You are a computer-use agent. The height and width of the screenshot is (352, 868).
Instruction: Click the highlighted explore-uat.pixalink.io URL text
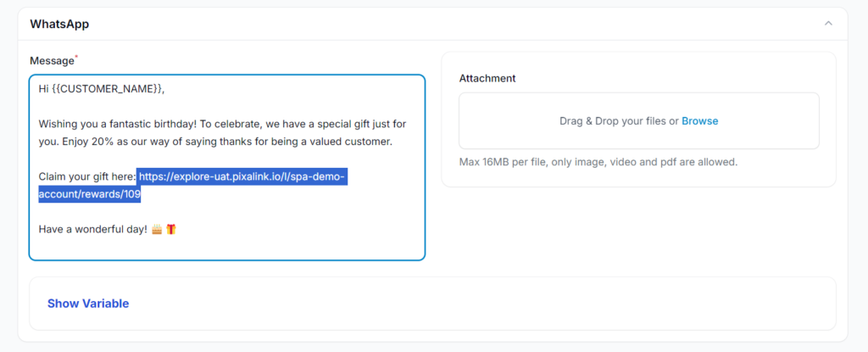tap(242, 176)
